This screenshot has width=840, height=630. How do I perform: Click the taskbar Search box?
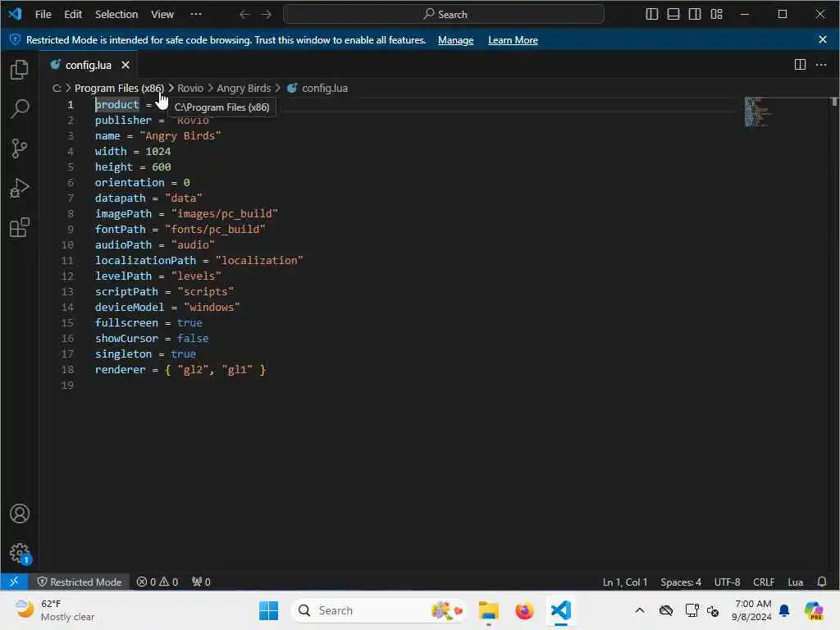point(379,609)
